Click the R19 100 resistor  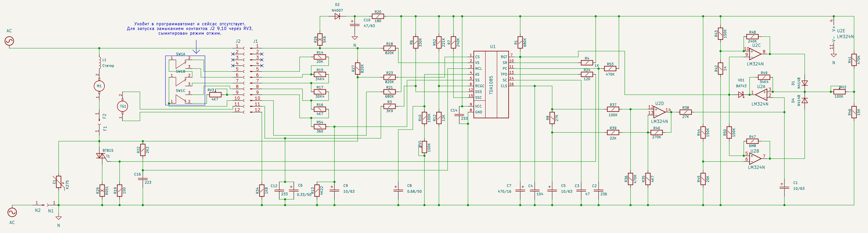120,191
